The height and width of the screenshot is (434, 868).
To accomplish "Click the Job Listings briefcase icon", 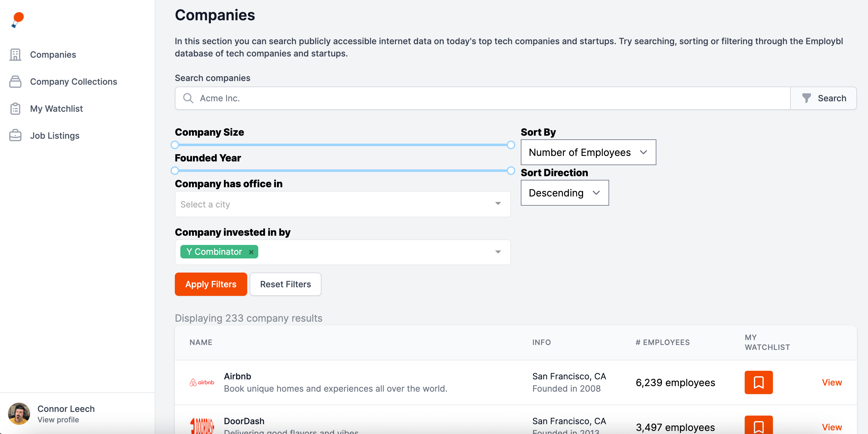I will click(x=15, y=136).
